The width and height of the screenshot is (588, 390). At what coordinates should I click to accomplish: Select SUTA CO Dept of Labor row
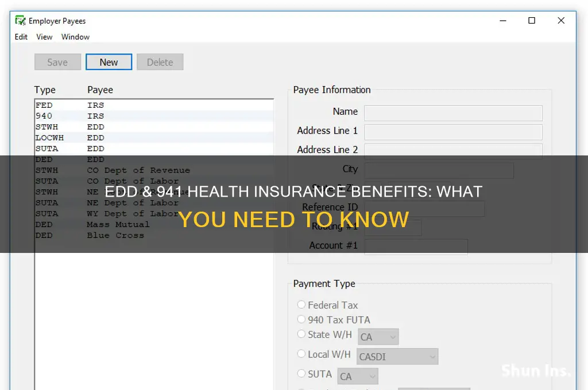coord(154,181)
